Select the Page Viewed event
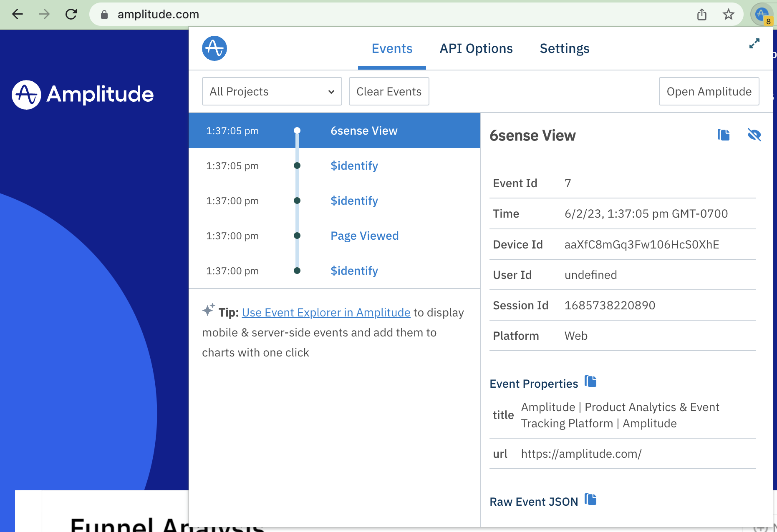 (x=364, y=236)
